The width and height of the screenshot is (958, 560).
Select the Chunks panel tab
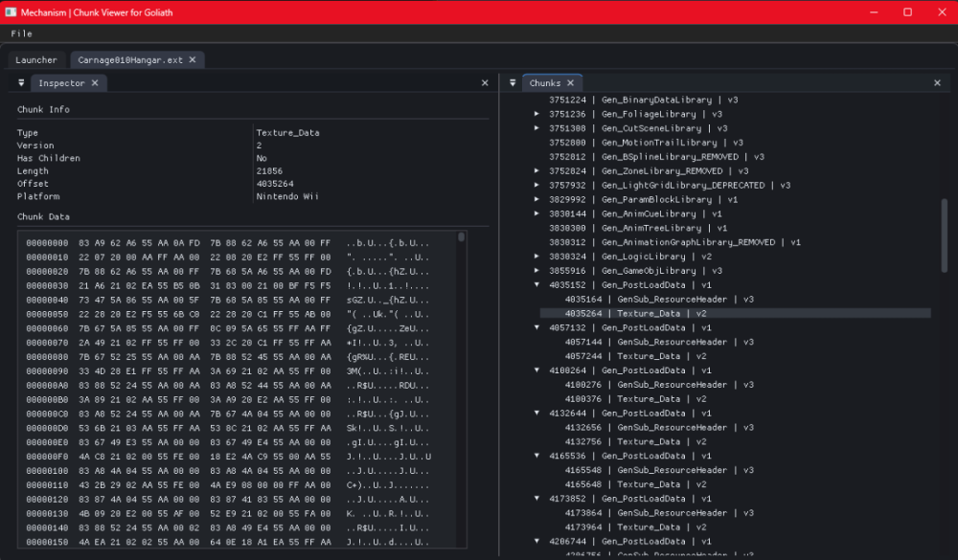[545, 83]
